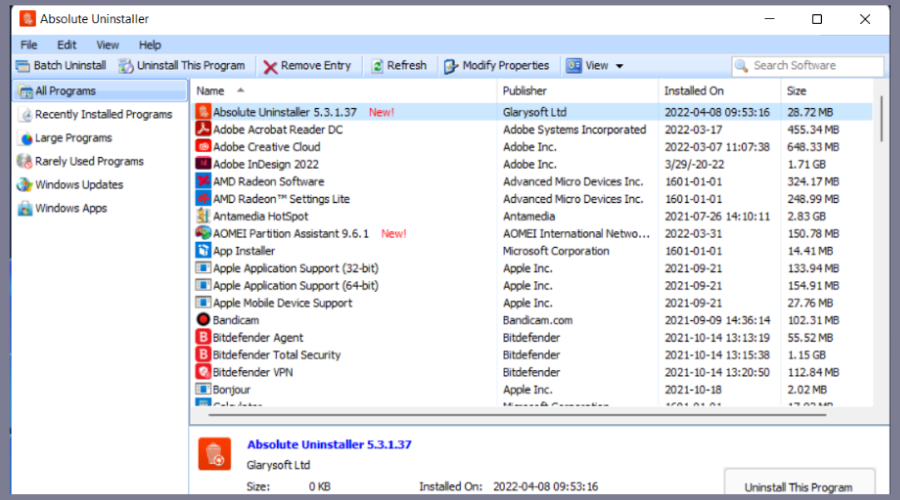Click the Batch Uninstall button label
Screen dimensions: 900x500
tap(69, 65)
